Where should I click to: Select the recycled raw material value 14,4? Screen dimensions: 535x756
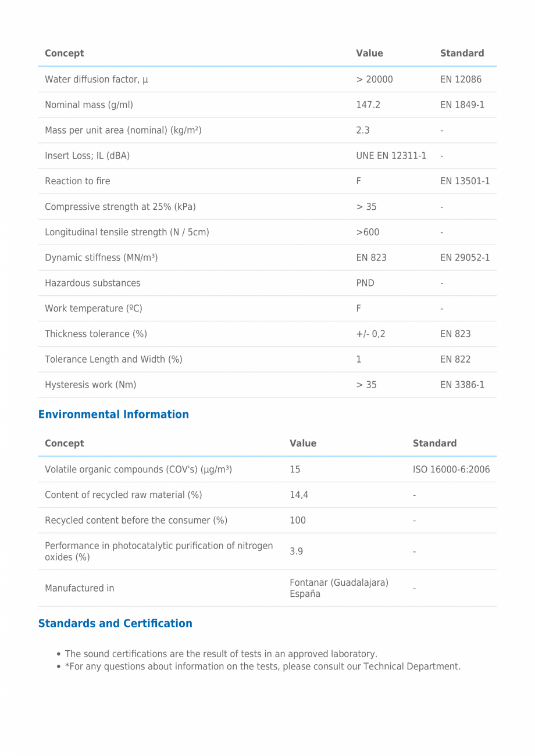tap(299, 495)
